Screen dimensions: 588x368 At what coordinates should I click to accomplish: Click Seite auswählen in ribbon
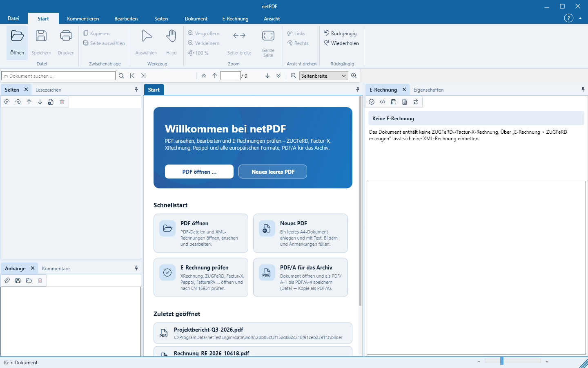pyautogui.click(x=104, y=43)
